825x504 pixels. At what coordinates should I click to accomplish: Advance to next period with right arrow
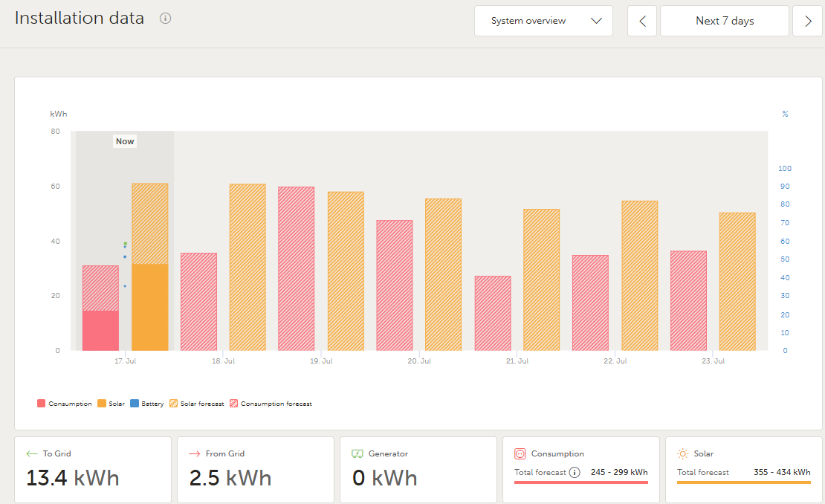[808, 21]
